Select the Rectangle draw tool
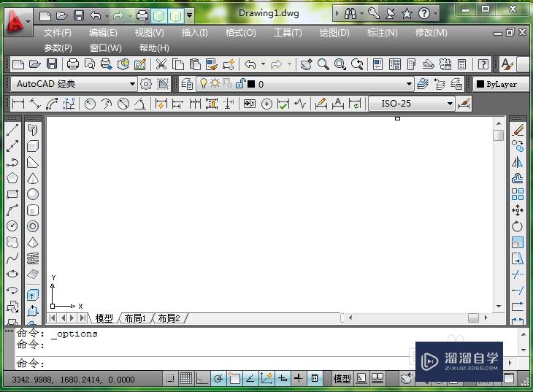 tap(12, 194)
